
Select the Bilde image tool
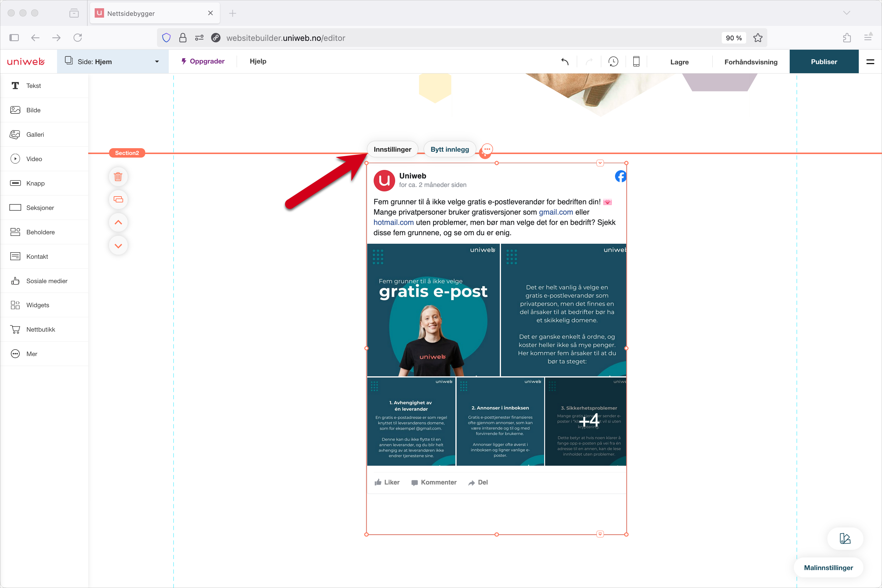click(44, 110)
